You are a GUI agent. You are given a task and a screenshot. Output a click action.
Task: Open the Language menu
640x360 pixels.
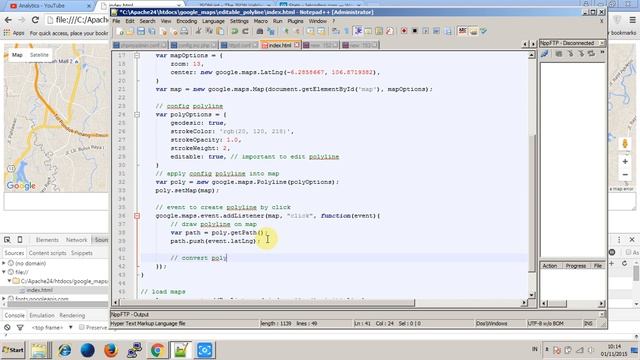click(213, 21)
